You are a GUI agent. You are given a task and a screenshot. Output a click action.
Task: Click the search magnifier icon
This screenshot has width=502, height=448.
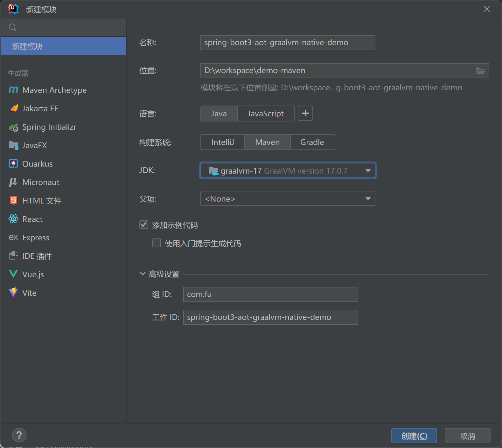click(13, 27)
